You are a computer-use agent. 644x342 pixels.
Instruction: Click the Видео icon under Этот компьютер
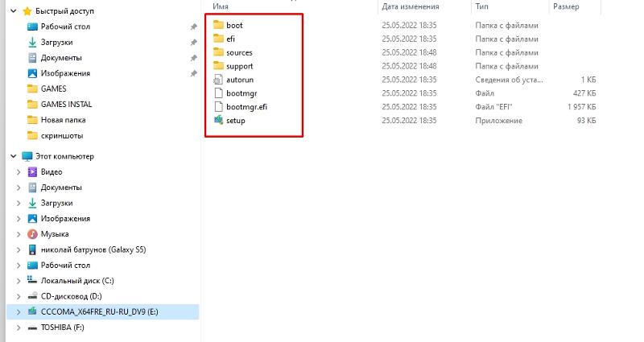point(32,172)
